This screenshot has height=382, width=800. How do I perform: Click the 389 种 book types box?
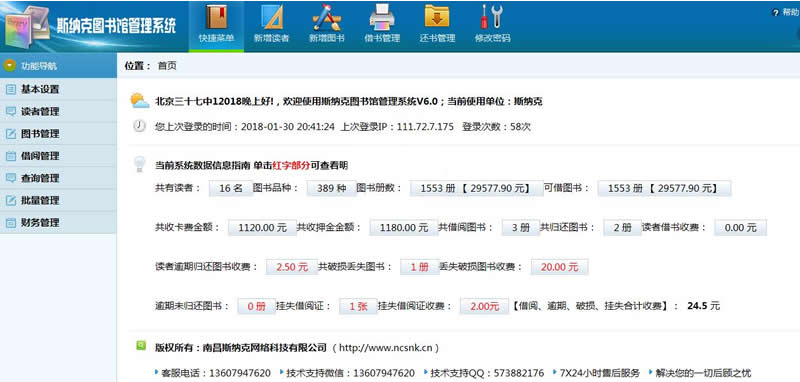coord(331,188)
